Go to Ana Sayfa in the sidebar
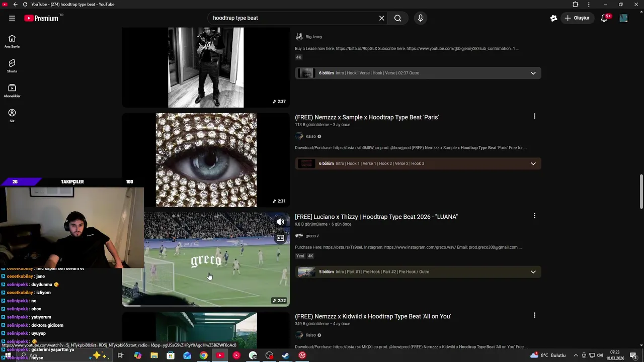This screenshot has height=362, width=644. pyautogui.click(x=12, y=41)
